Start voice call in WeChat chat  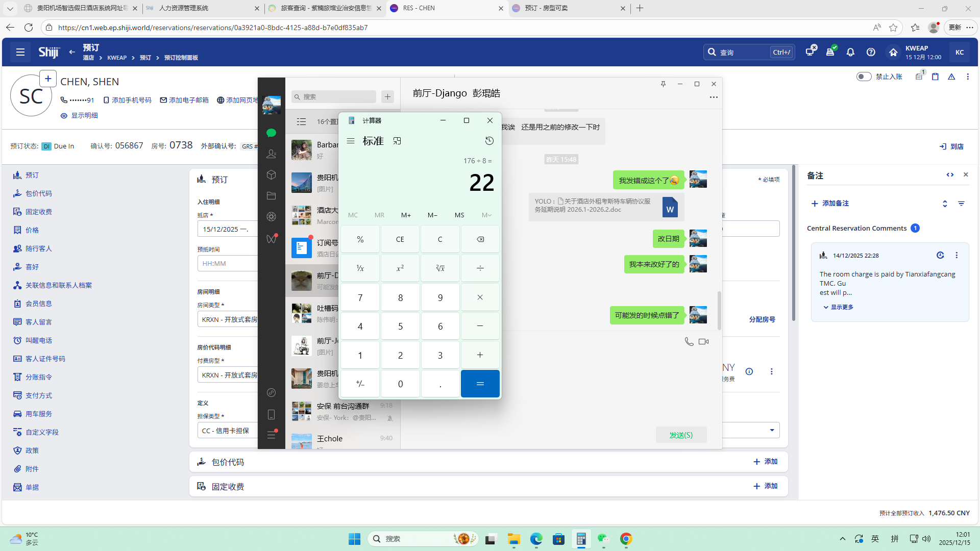click(689, 342)
